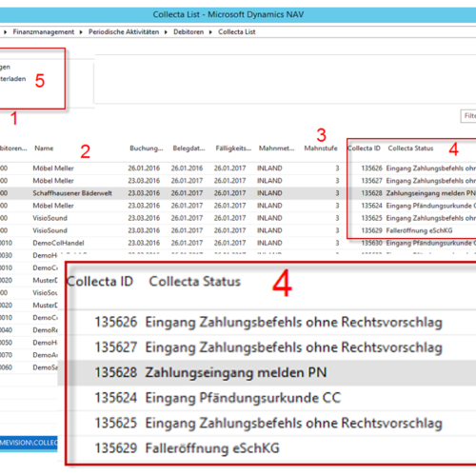Select Möbel Meller in the row with ID 135627
Screen dimensions: 476x476
pyautogui.click(x=53, y=181)
